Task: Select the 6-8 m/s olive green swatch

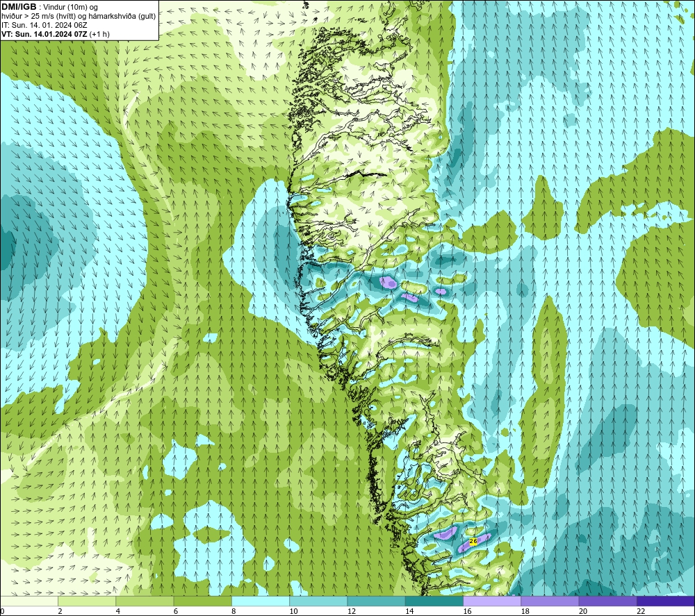Action: (202, 601)
